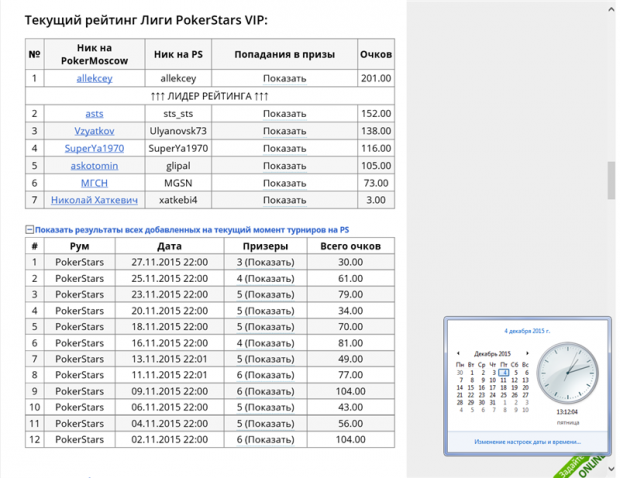The width and height of the screenshot is (620, 478).
Task: Click the scrollbar down arrow
Action: click(611, 469)
